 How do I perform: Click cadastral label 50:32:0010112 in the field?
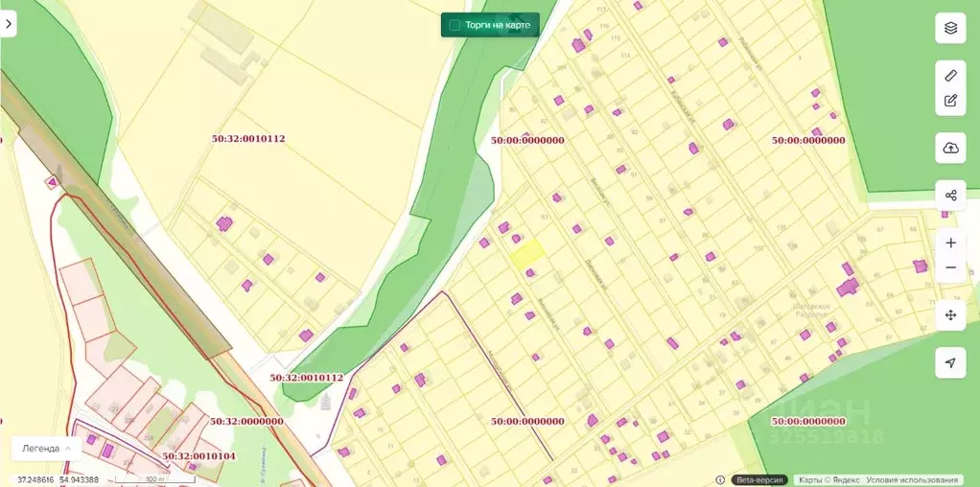pos(248,139)
